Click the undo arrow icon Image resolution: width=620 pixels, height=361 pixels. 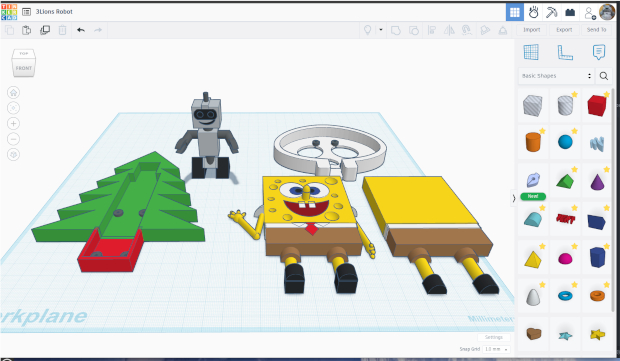[x=81, y=30]
